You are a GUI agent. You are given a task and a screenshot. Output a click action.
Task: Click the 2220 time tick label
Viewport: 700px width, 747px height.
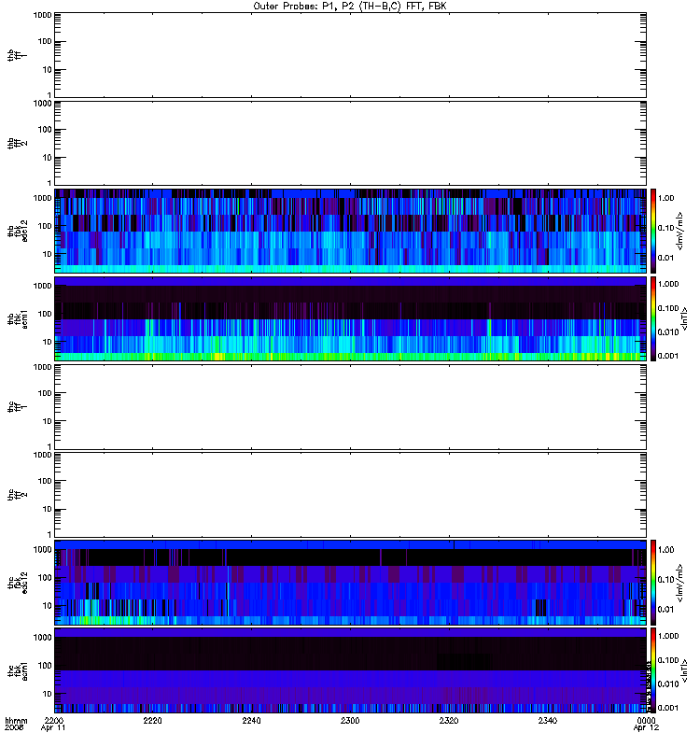152,720
